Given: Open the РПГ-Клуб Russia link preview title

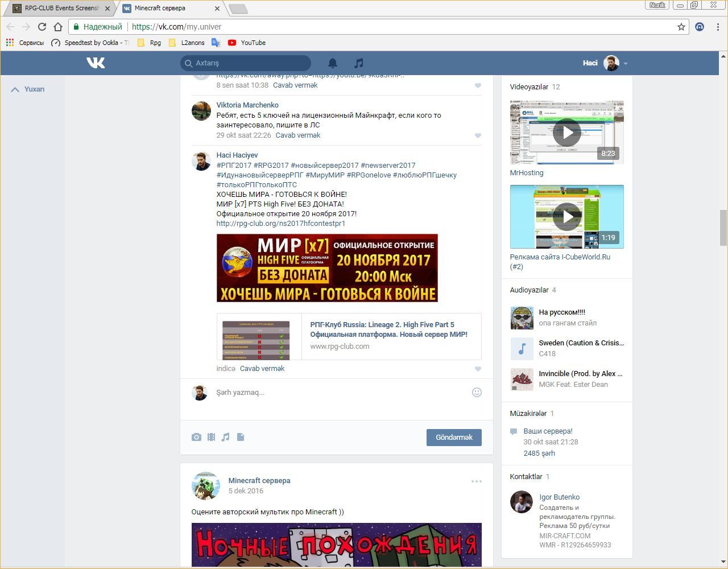Looking at the screenshot, I should (388, 329).
